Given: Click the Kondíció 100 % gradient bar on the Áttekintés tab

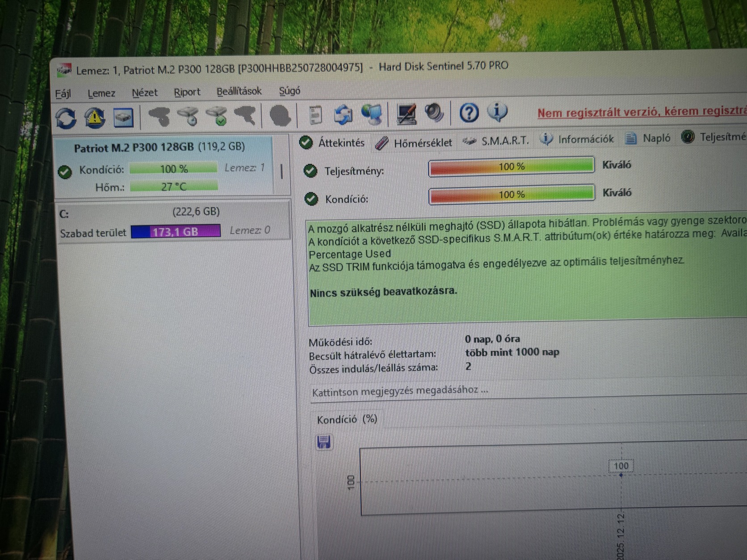Looking at the screenshot, I should [x=512, y=194].
